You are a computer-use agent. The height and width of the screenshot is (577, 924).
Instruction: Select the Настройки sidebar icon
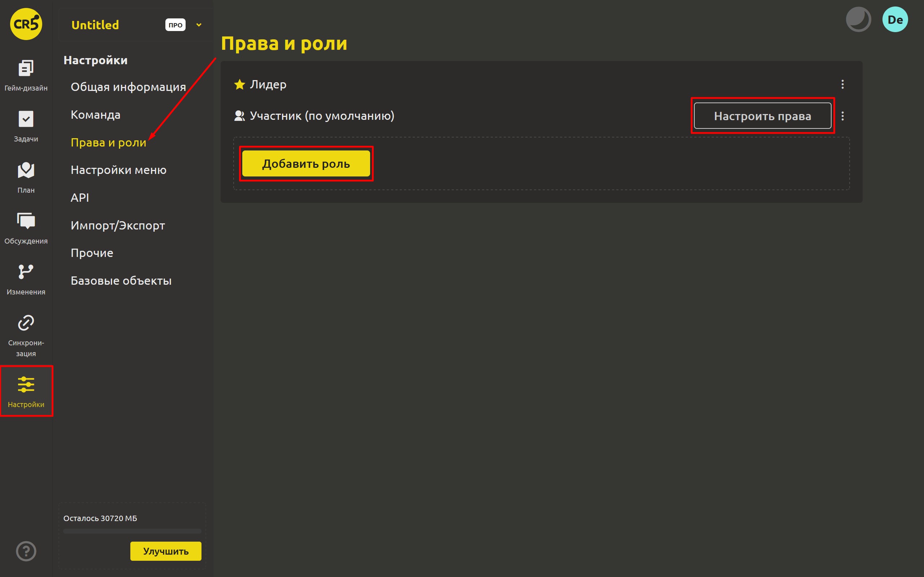coord(26,391)
